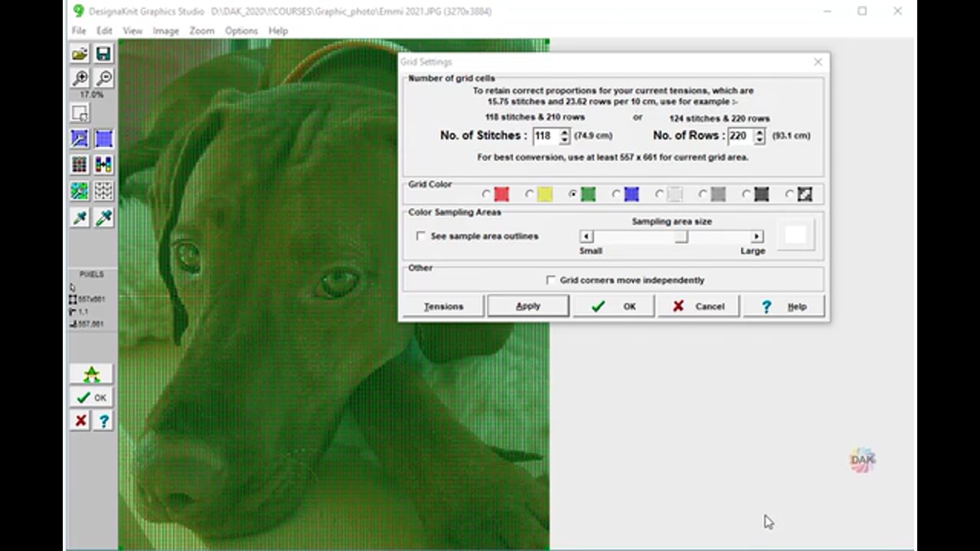Screen dimensions: 980x551
Task: Click the white sampling area preview box
Action: click(x=795, y=236)
